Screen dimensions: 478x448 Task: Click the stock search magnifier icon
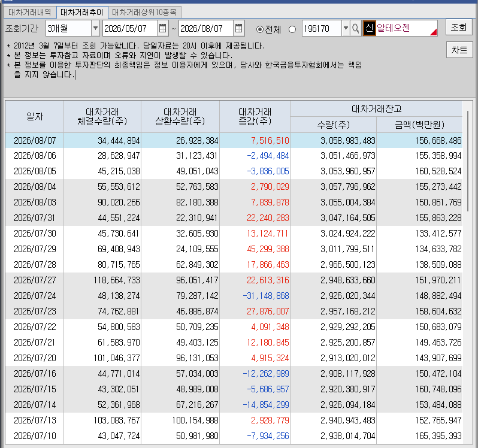point(355,28)
